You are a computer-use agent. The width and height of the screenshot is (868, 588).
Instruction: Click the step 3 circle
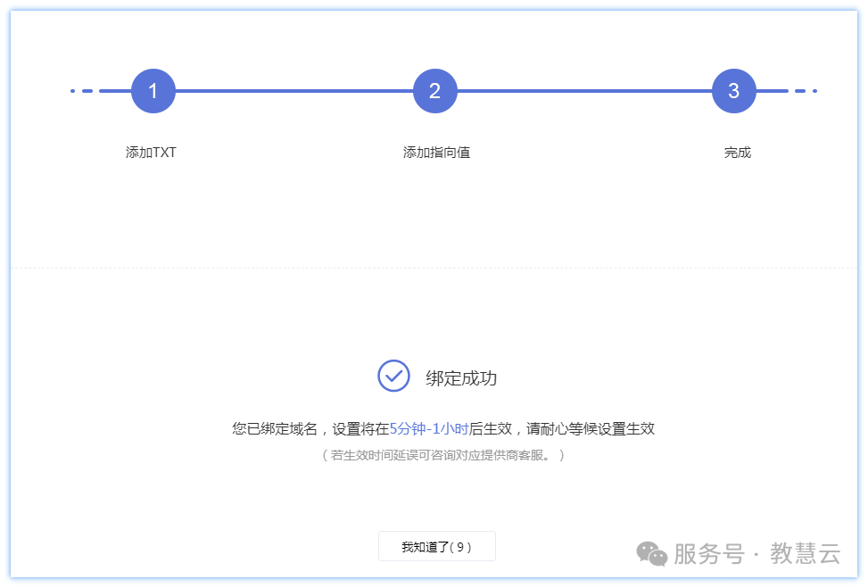coord(733,91)
